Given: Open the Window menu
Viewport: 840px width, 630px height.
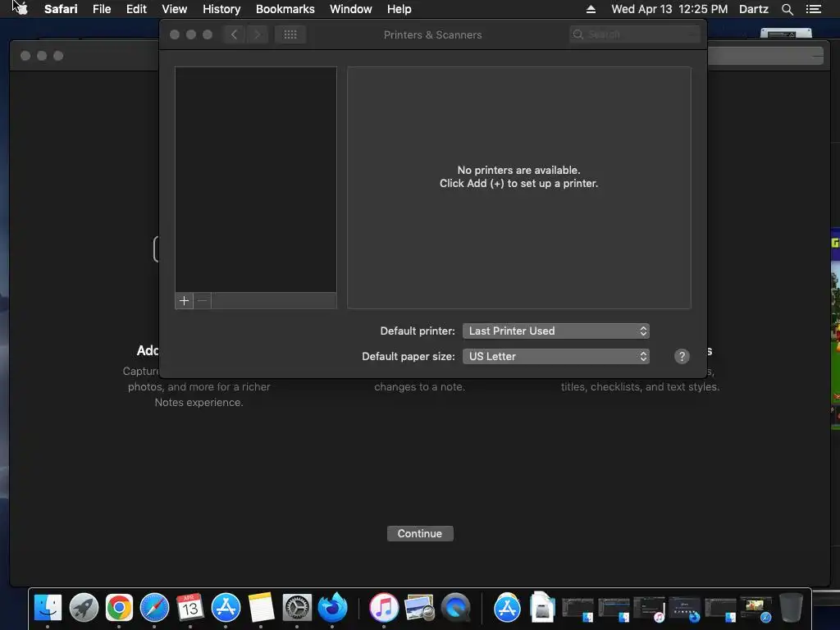Looking at the screenshot, I should coord(350,9).
